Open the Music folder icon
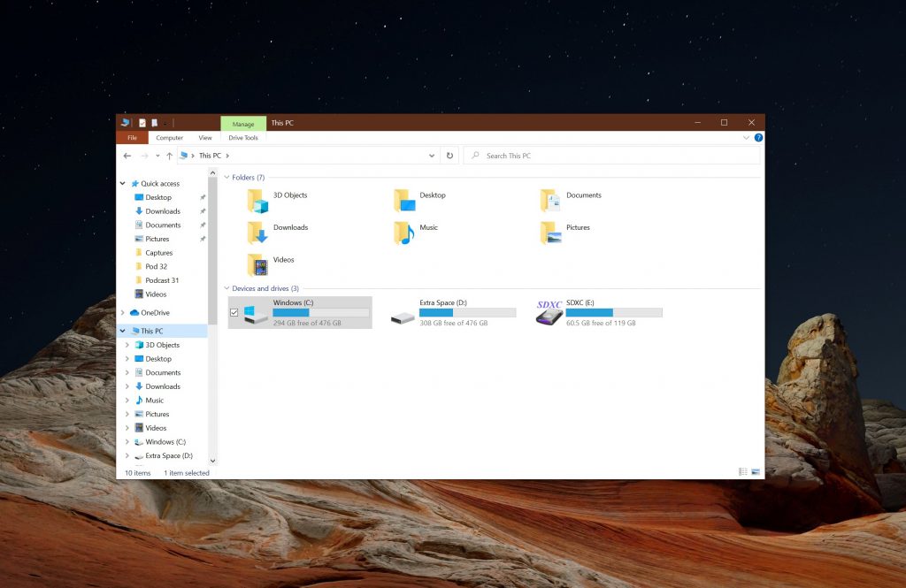The height and width of the screenshot is (588, 906). pyautogui.click(x=404, y=233)
